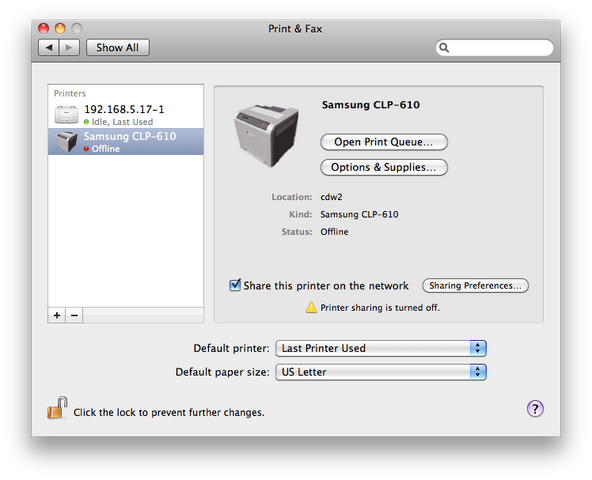Click the lock icon to prevent changes
This screenshot has height=480, width=592.
click(x=57, y=408)
